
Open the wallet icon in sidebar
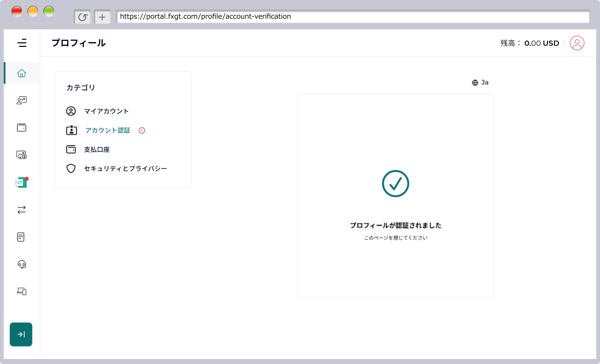pyautogui.click(x=21, y=127)
